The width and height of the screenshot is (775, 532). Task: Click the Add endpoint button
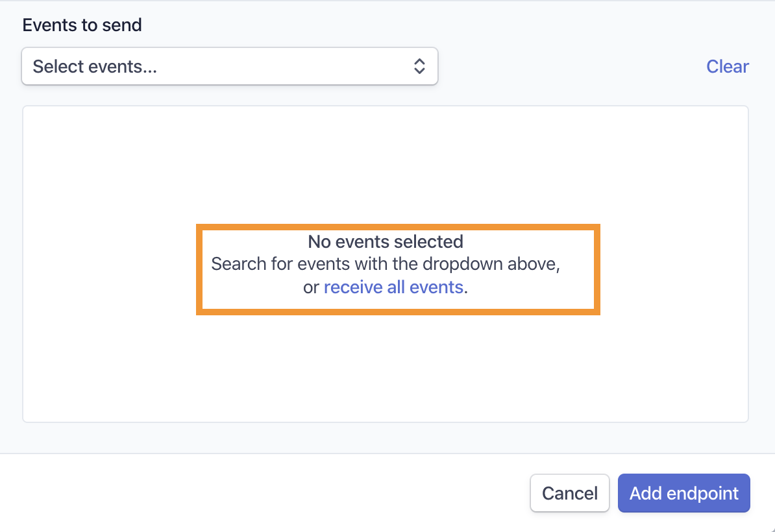tap(683, 493)
